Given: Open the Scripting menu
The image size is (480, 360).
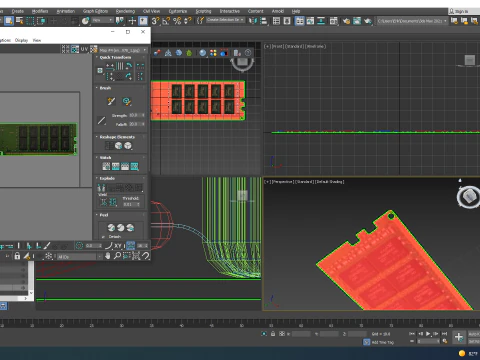Looking at the screenshot, I should coord(203,11).
